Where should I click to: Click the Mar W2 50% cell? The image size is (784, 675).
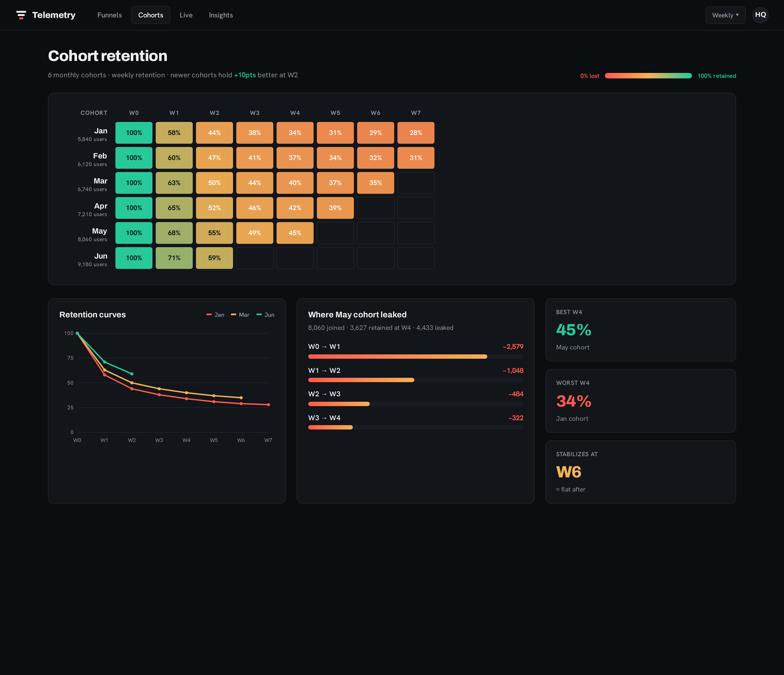[215, 183]
